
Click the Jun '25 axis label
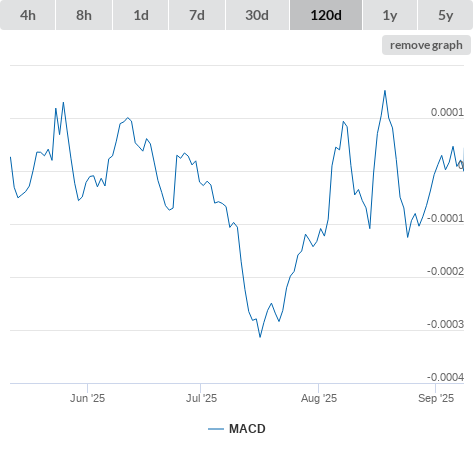point(87,398)
